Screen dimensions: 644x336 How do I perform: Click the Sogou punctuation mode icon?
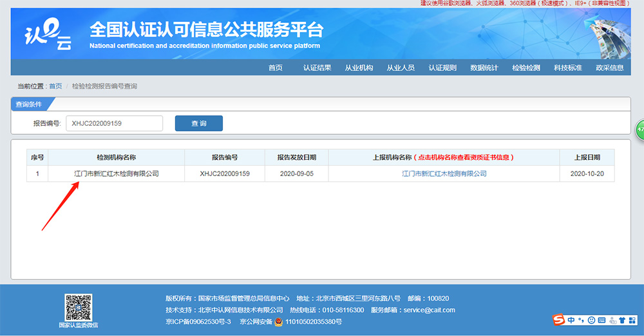581,320
